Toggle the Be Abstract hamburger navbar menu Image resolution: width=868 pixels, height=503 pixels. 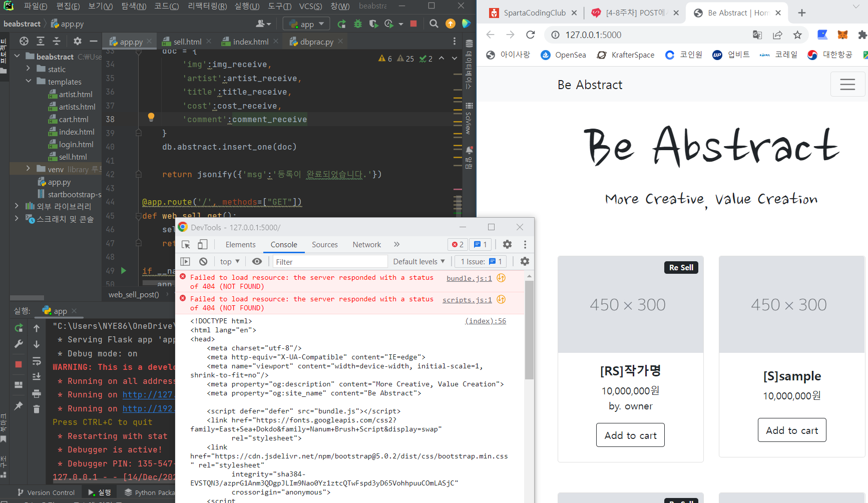(x=847, y=84)
